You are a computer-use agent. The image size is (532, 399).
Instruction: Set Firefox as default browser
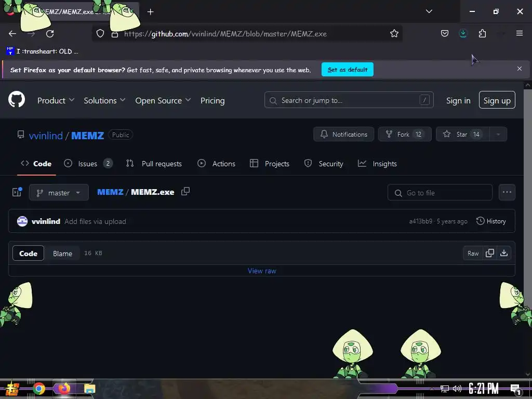coord(348,70)
